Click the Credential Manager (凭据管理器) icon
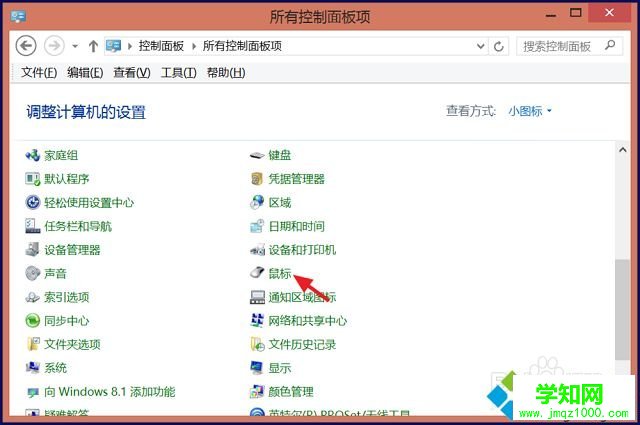Screen dimensions: 640x425 (x=257, y=179)
